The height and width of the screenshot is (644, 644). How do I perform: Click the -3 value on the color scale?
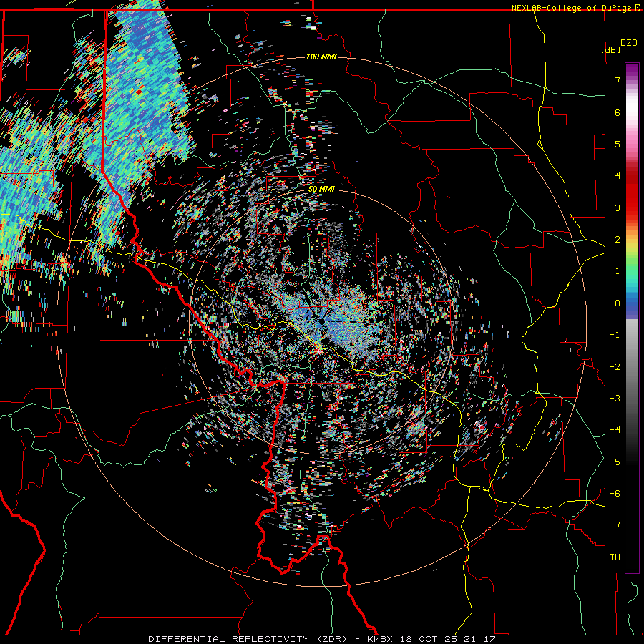point(615,399)
